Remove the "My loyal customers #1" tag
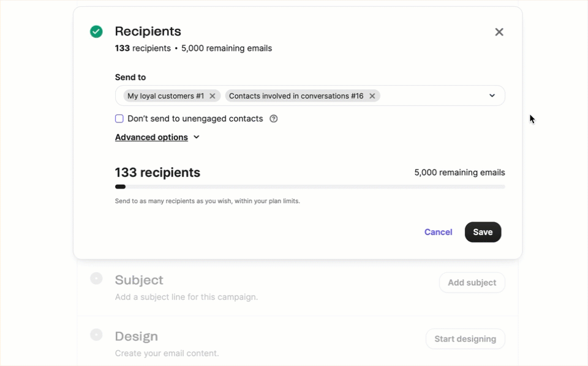The width and height of the screenshot is (588, 366). (x=213, y=96)
